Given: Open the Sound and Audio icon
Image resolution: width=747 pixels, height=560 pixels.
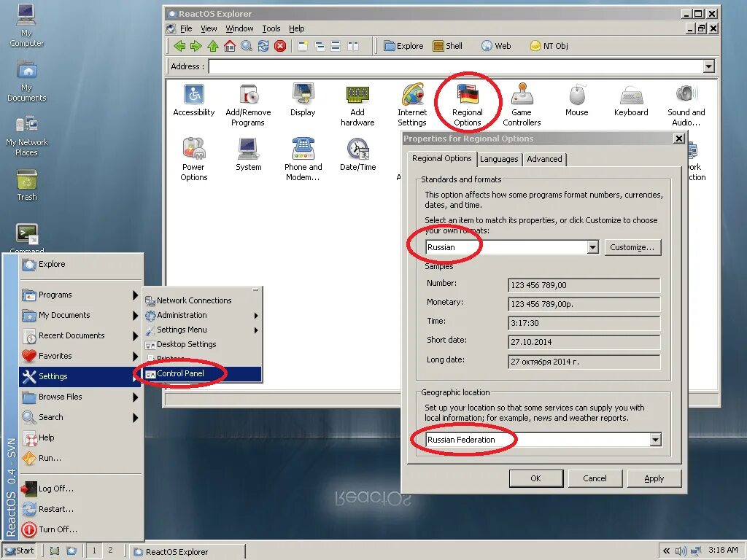Looking at the screenshot, I should [x=686, y=105].
